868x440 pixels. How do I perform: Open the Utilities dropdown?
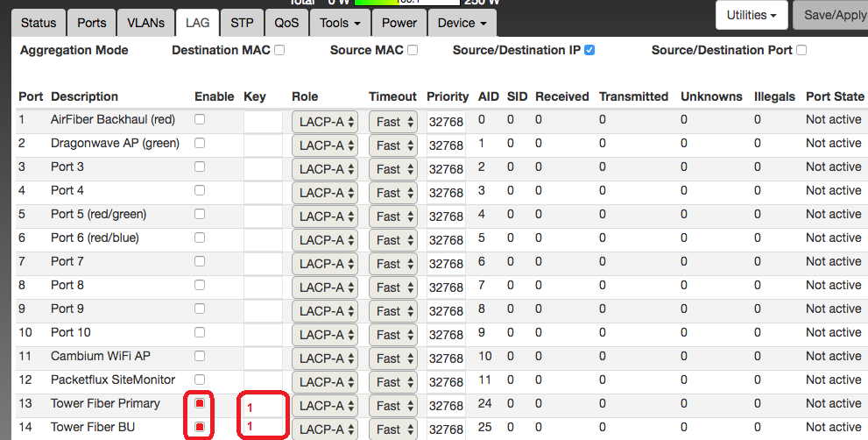(752, 15)
